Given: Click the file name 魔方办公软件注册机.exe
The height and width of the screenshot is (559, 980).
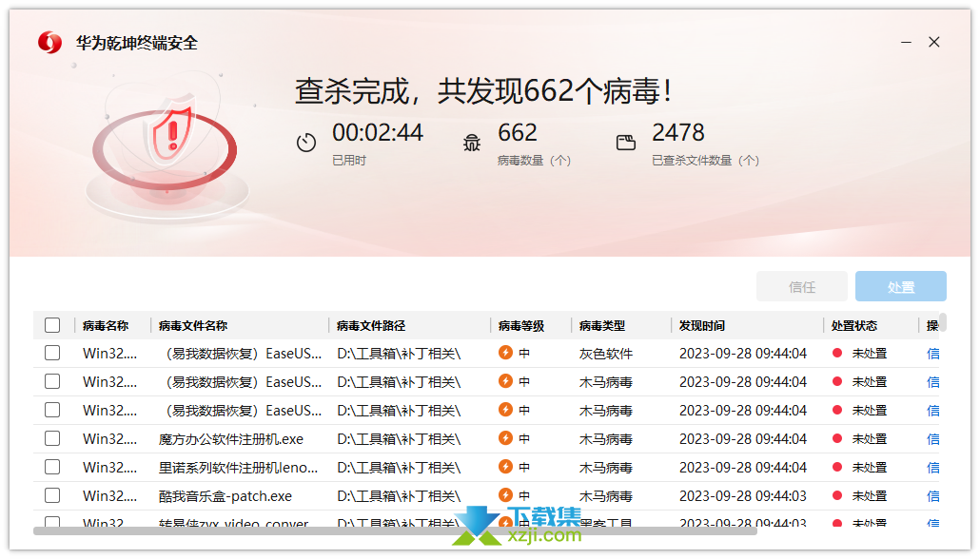Looking at the screenshot, I should click(x=230, y=439).
